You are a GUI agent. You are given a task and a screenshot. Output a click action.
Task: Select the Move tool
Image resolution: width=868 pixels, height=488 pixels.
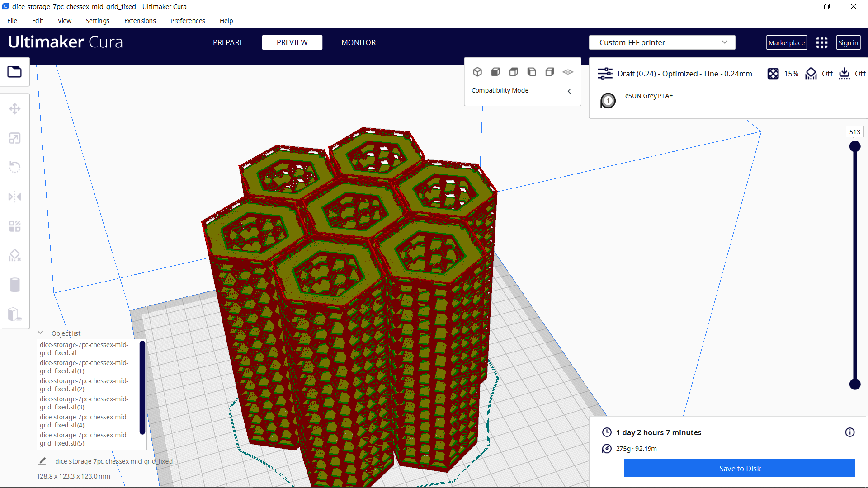tap(15, 108)
